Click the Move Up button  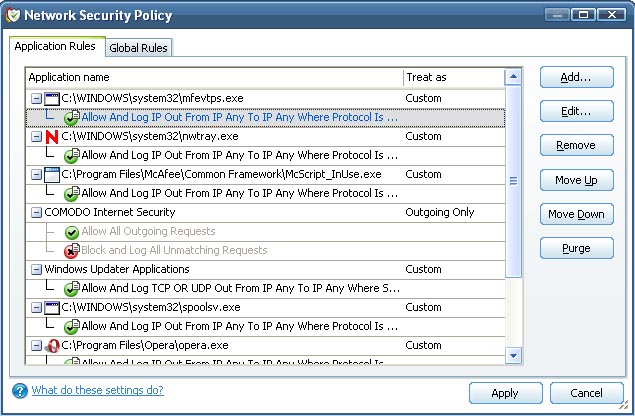(577, 180)
